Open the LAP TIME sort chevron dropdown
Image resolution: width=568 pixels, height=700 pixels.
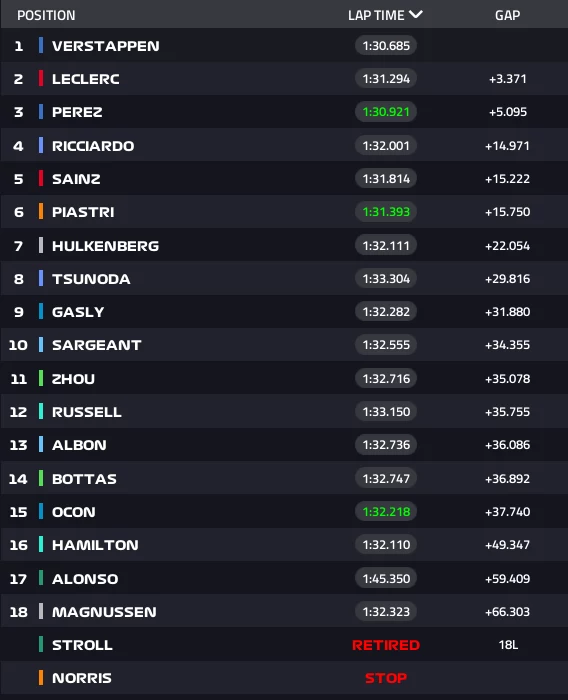(415, 15)
